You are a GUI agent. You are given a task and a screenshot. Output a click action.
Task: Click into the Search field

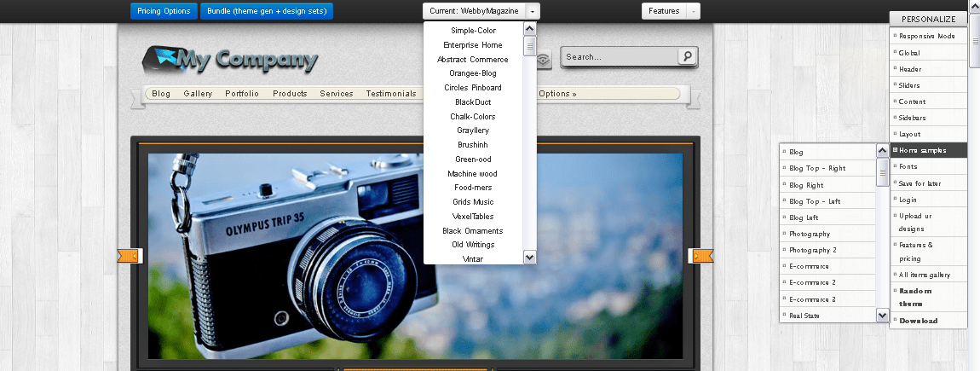coord(620,57)
